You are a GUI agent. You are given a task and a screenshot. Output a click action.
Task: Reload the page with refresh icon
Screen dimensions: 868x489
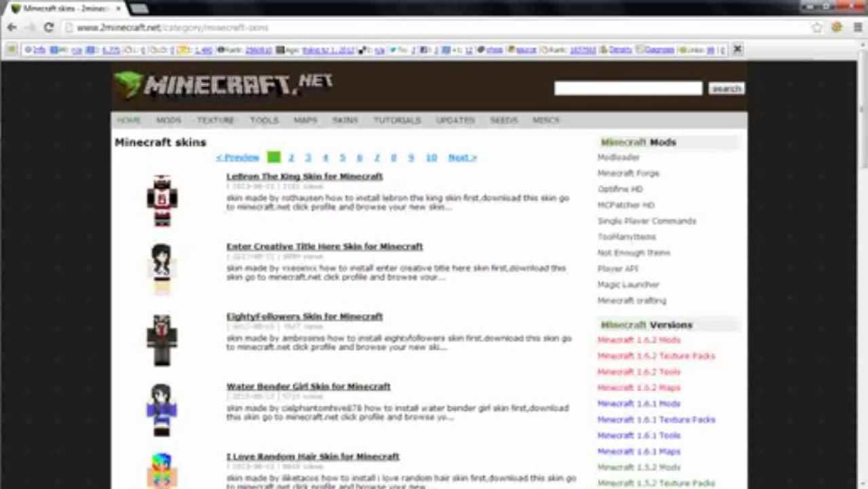tap(48, 28)
